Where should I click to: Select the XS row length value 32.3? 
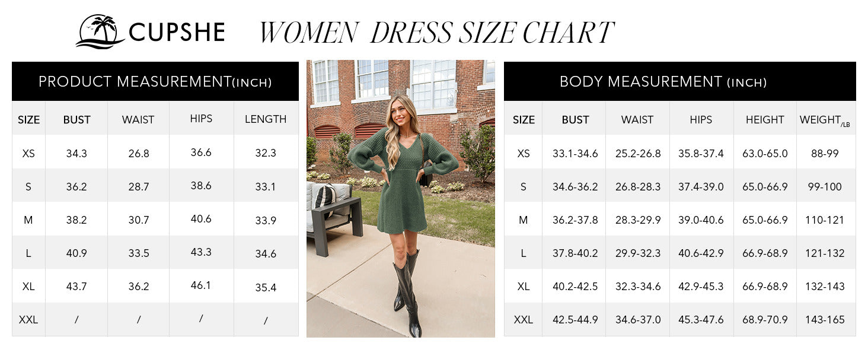pos(266,153)
